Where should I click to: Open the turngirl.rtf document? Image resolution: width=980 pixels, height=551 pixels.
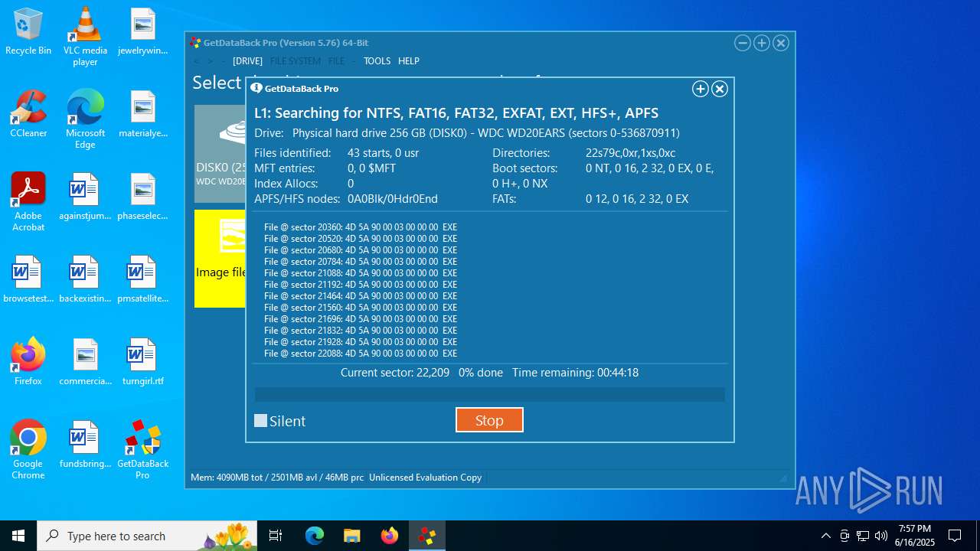coord(142,362)
